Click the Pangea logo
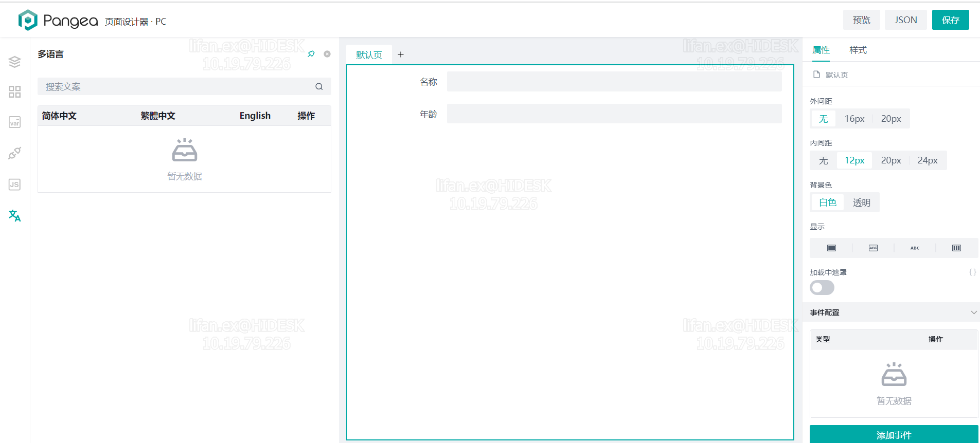Image resolution: width=980 pixels, height=443 pixels. [58, 20]
